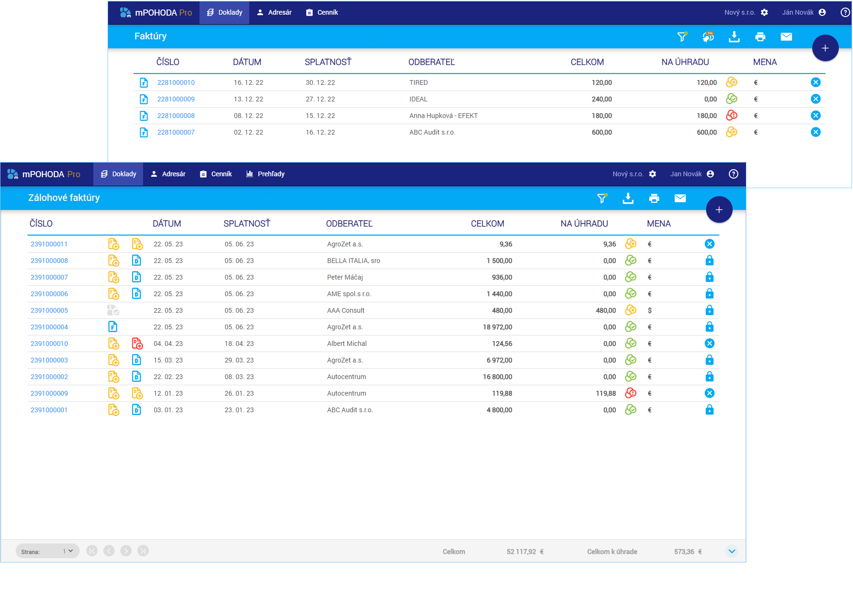Sort by ODBERATEĽ column in Faktúry window

click(432, 62)
